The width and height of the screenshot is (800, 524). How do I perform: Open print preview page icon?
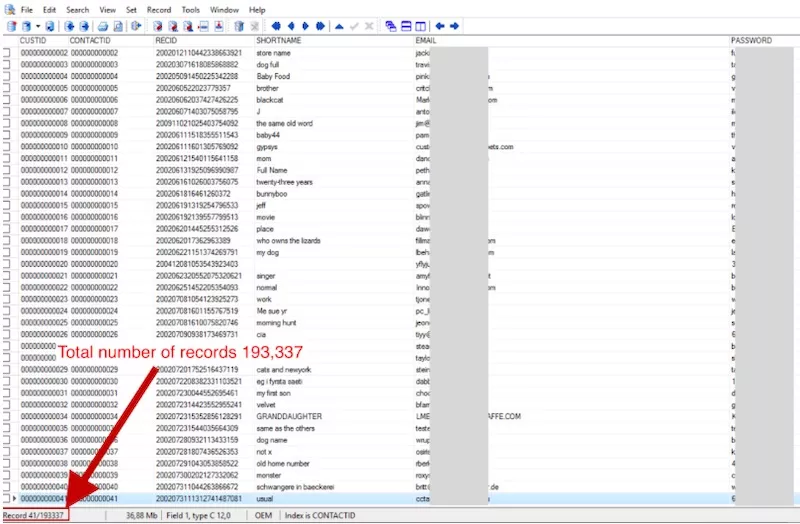click(x=118, y=26)
